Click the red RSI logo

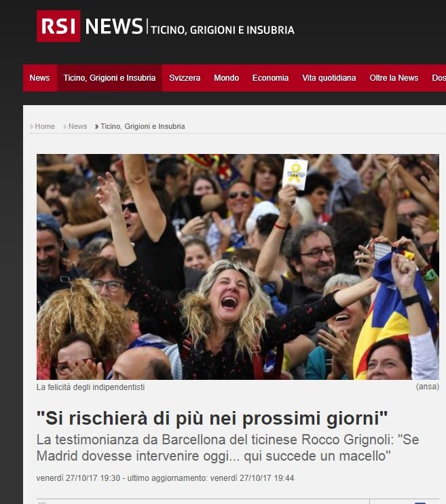pos(58,26)
